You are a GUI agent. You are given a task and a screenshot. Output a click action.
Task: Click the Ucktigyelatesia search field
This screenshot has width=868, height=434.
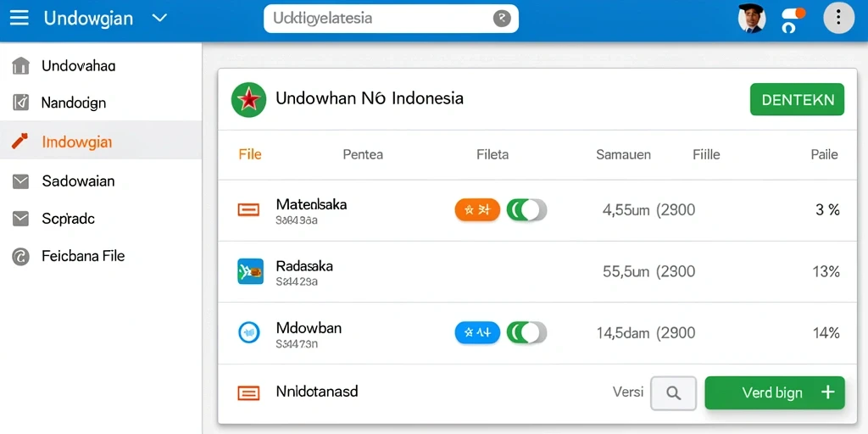click(x=391, y=19)
